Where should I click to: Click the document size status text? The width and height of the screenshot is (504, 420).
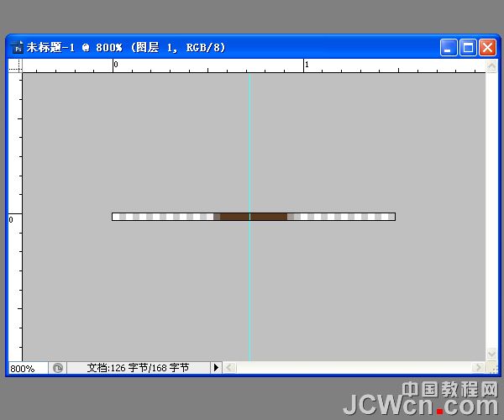(138, 368)
